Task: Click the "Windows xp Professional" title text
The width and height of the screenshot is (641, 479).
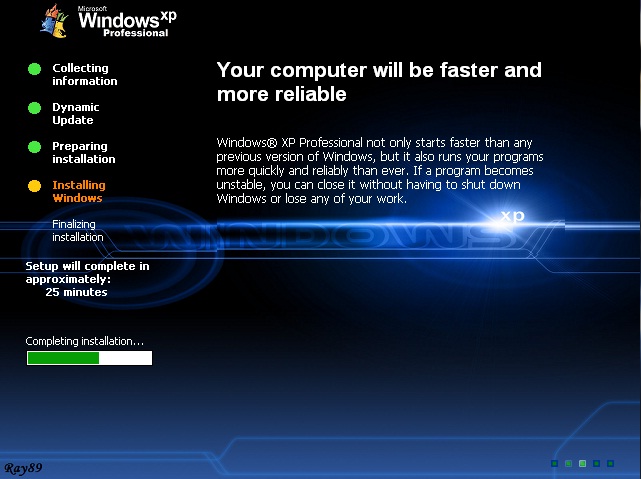Action: pyautogui.click(x=127, y=22)
